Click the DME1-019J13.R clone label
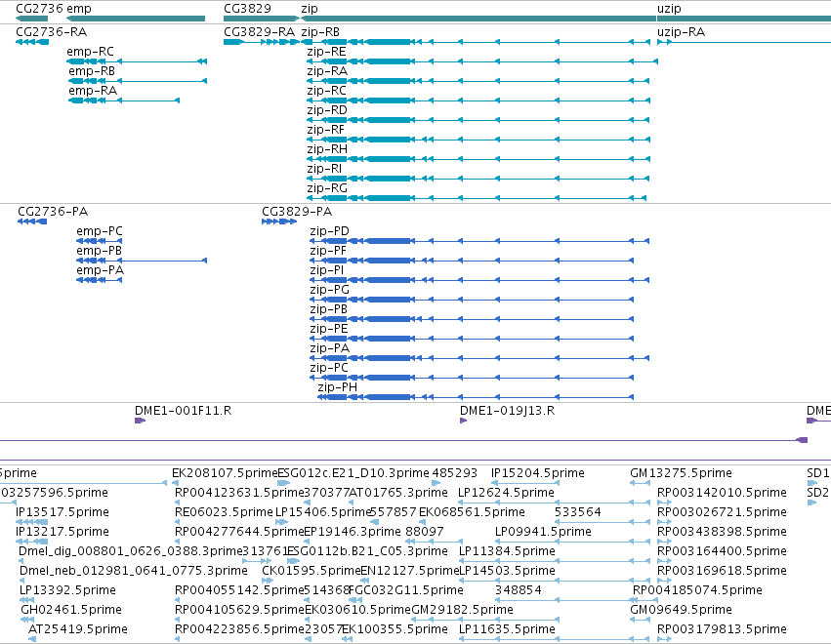This screenshot has height=644, width=831. [507, 411]
